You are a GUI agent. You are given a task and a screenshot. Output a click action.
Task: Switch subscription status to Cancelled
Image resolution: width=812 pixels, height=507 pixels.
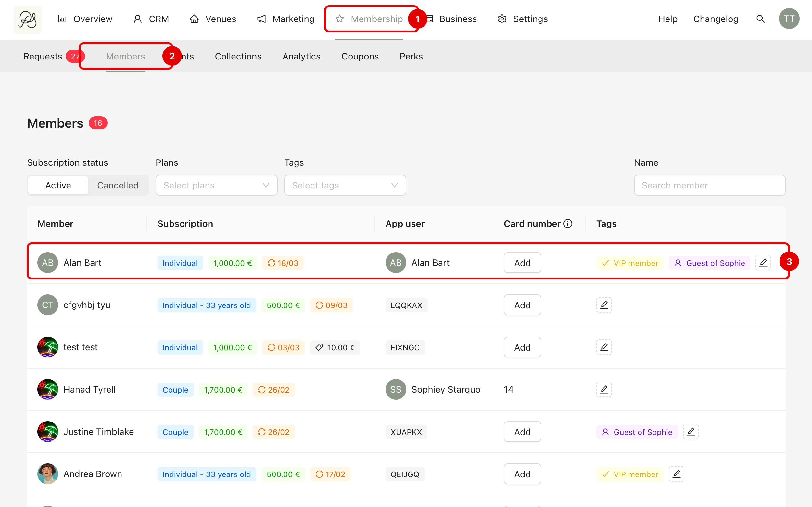click(118, 186)
